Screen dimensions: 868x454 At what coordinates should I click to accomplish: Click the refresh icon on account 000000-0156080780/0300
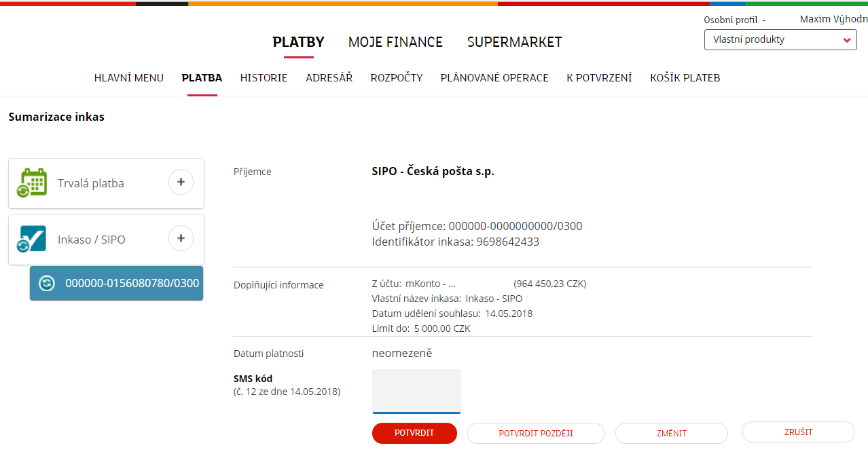tap(46, 284)
